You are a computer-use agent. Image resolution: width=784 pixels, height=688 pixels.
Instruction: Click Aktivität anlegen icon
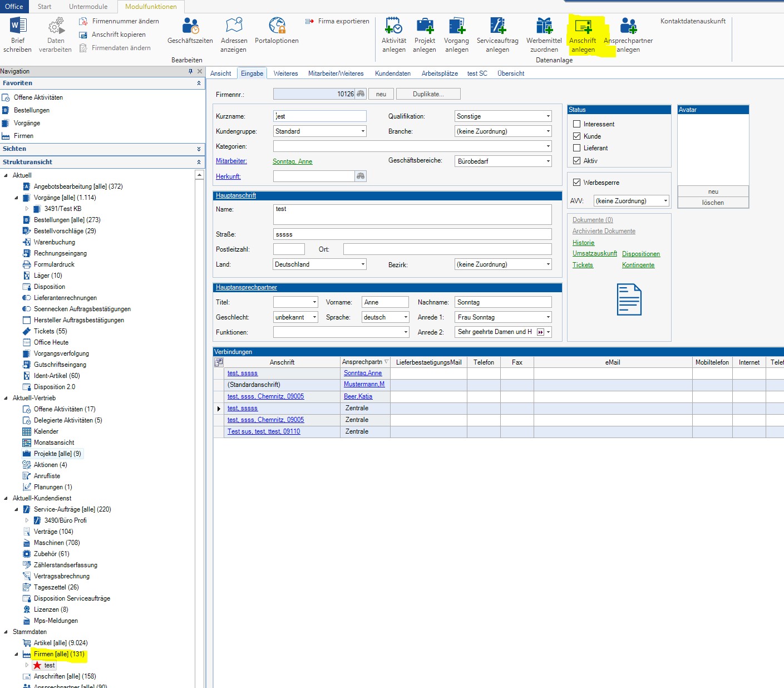tap(393, 26)
